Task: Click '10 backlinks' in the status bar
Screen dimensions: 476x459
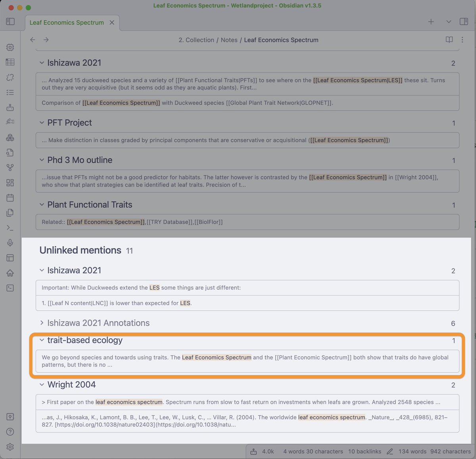Action: 365,451
